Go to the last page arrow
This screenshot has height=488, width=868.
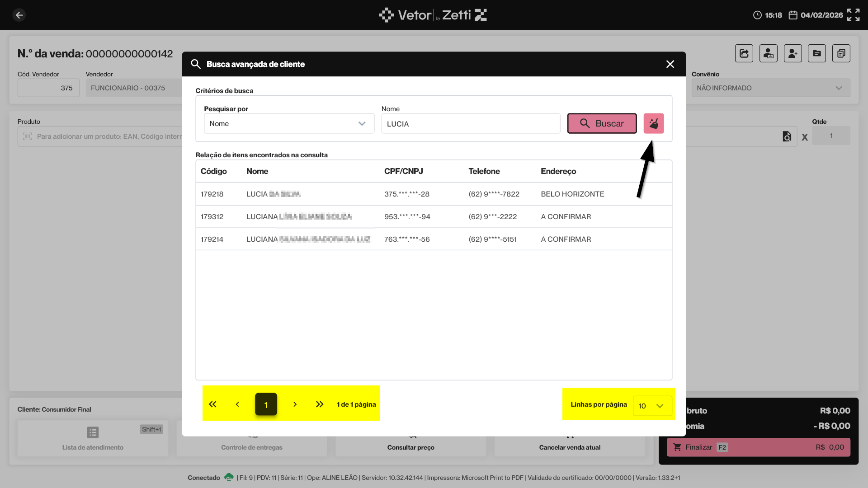tap(320, 404)
